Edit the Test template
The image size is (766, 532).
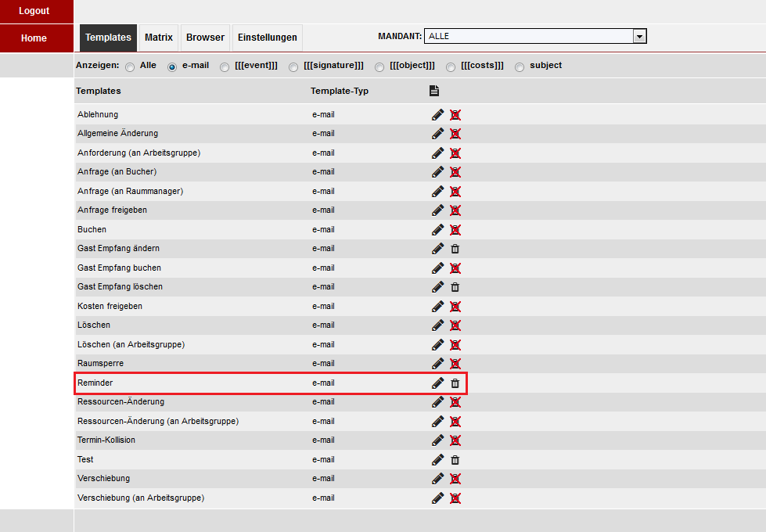(x=437, y=460)
